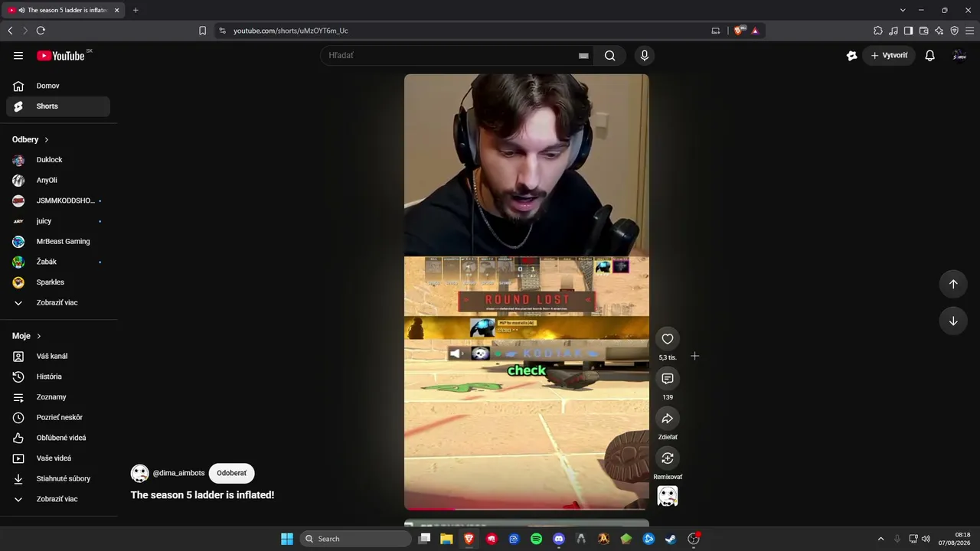Share the short via Zdieľať icon
This screenshot has width=980, height=551.
coord(668,419)
